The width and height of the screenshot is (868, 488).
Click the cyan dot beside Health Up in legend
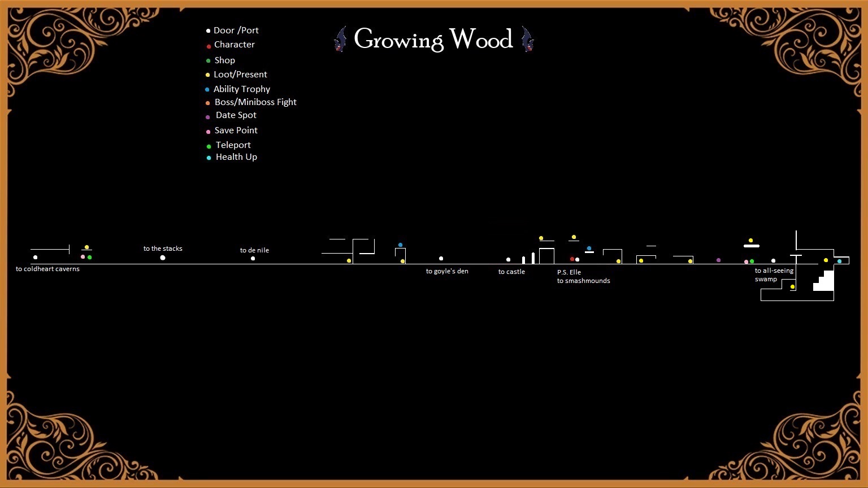pyautogui.click(x=209, y=158)
